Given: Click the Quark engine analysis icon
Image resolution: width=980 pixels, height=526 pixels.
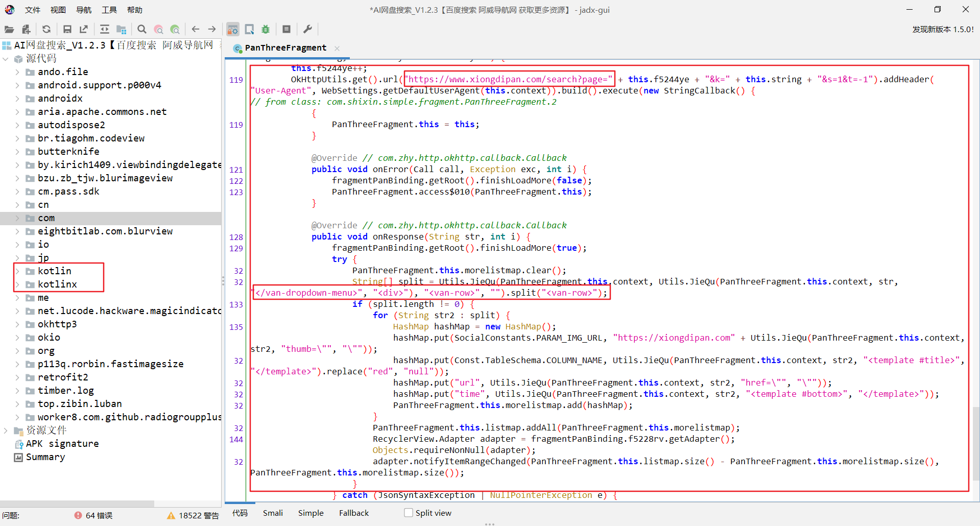Looking at the screenshot, I should coord(249,30).
